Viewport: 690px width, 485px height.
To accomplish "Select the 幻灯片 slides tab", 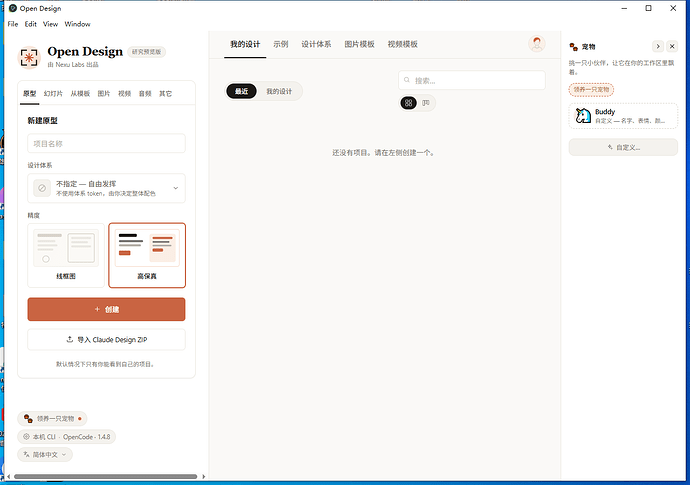I will (x=53, y=93).
